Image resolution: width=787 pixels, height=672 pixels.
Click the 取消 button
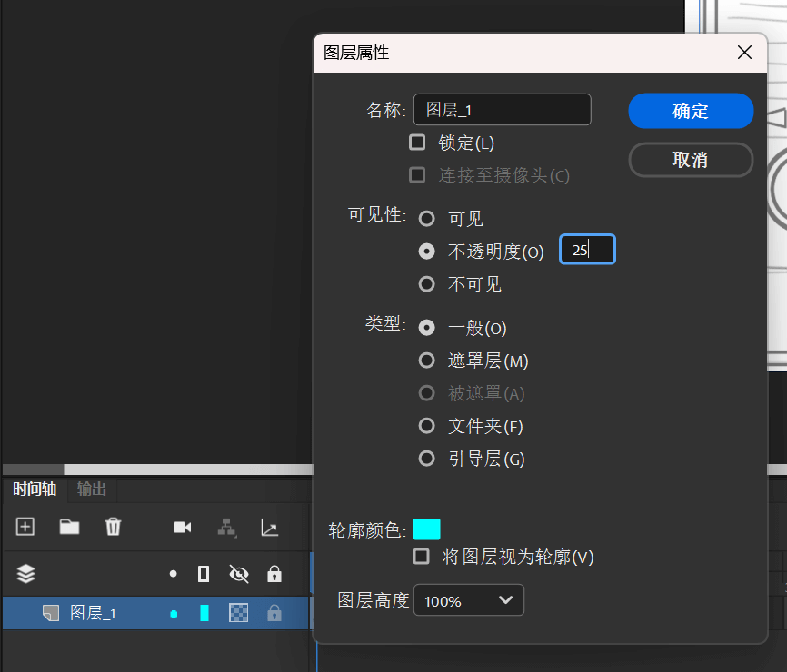pyautogui.click(x=691, y=160)
